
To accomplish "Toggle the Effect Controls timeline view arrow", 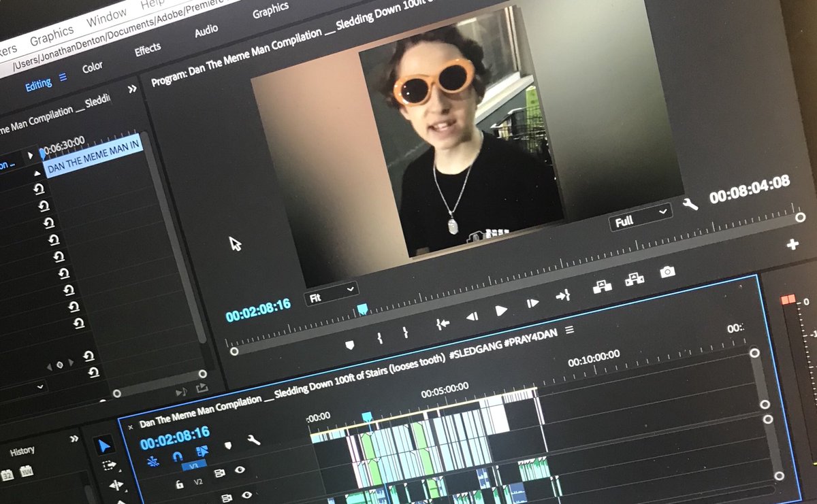I will tap(29, 156).
